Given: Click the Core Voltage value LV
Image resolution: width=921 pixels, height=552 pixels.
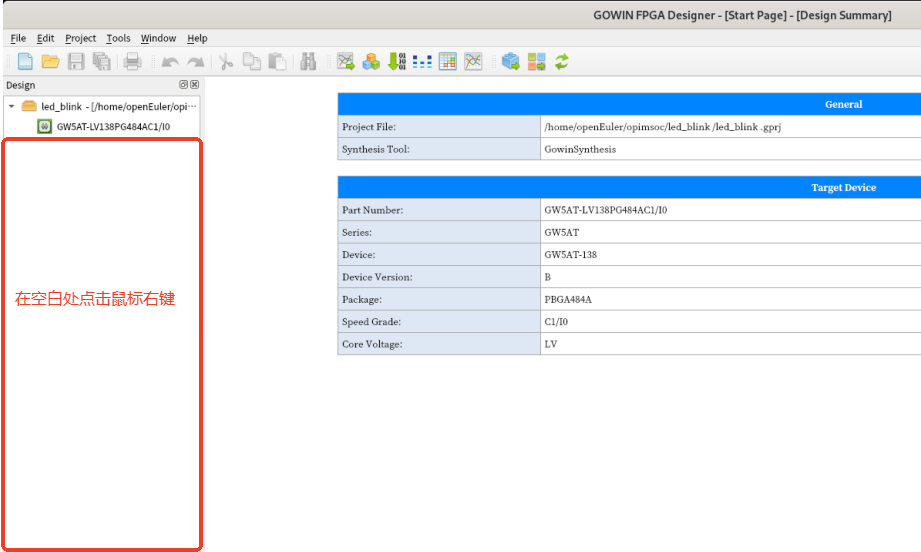Looking at the screenshot, I should tap(550, 344).
